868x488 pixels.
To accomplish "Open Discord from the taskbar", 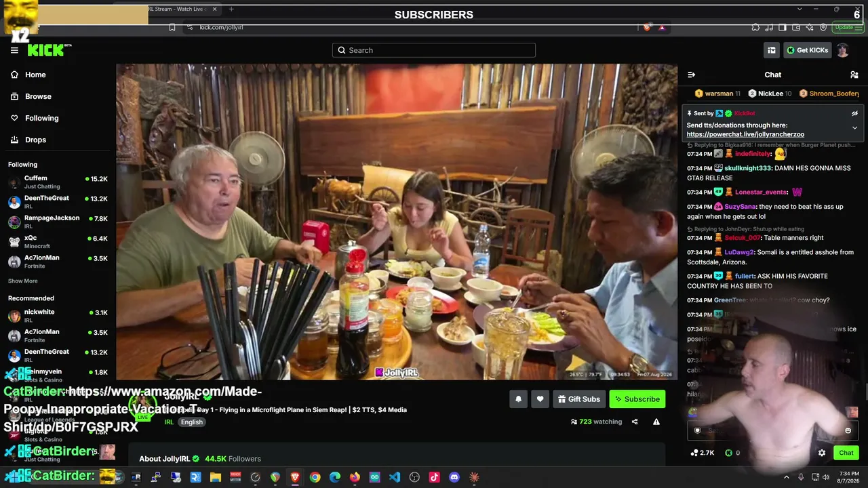I will (454, 477).
